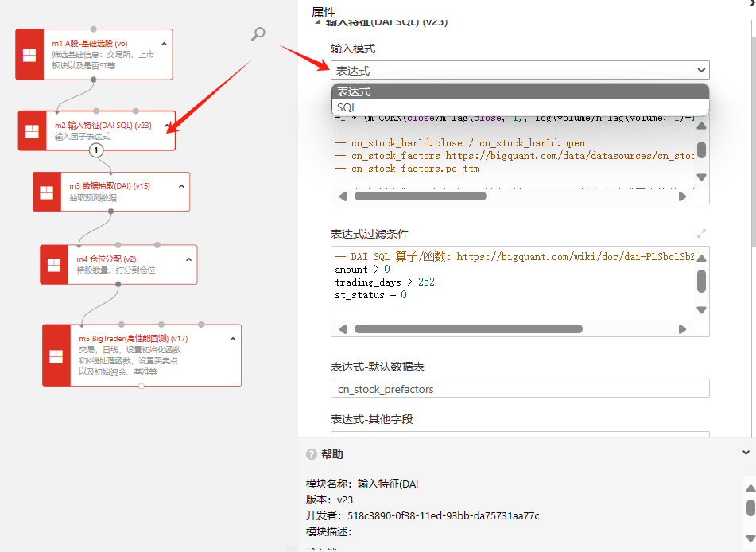Collapse the 帮助 panel chevron
Screen dimensions: 756x552
click(745, 453)
